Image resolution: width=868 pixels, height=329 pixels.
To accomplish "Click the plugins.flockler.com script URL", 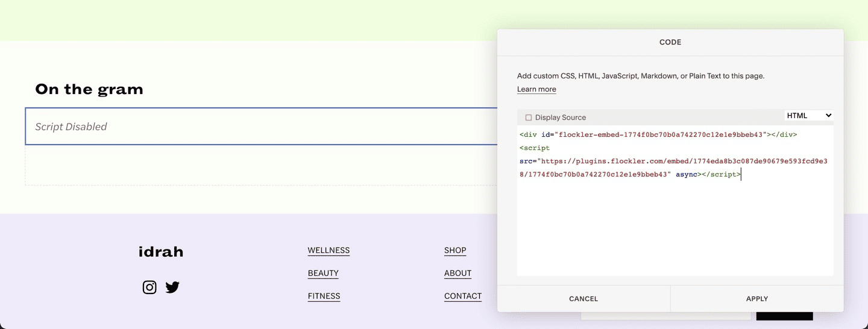I will coord(673,168).
